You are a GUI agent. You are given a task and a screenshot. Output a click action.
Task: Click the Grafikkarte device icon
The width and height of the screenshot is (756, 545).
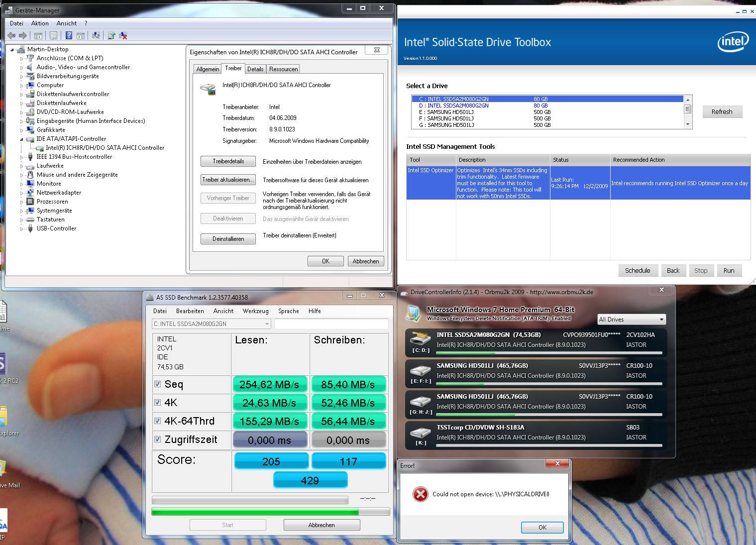click(x=30, y=130)
